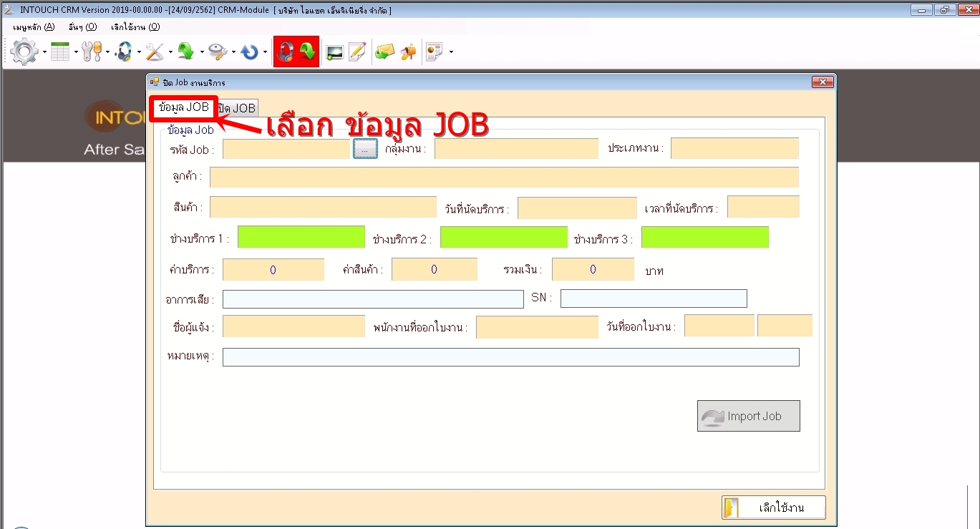Screen dimensions: 980x529
Task: Click the green ช่างบริการ 1 field
Action: 301,237
